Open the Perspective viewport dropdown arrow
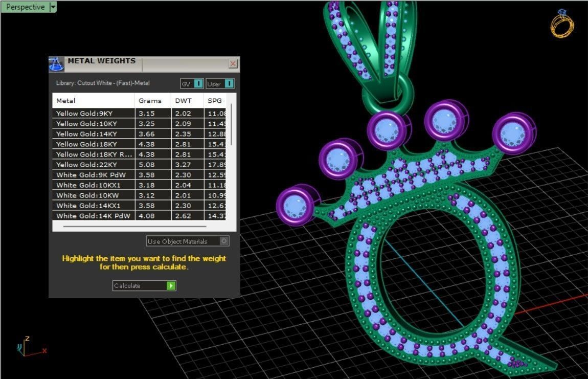 53,7
